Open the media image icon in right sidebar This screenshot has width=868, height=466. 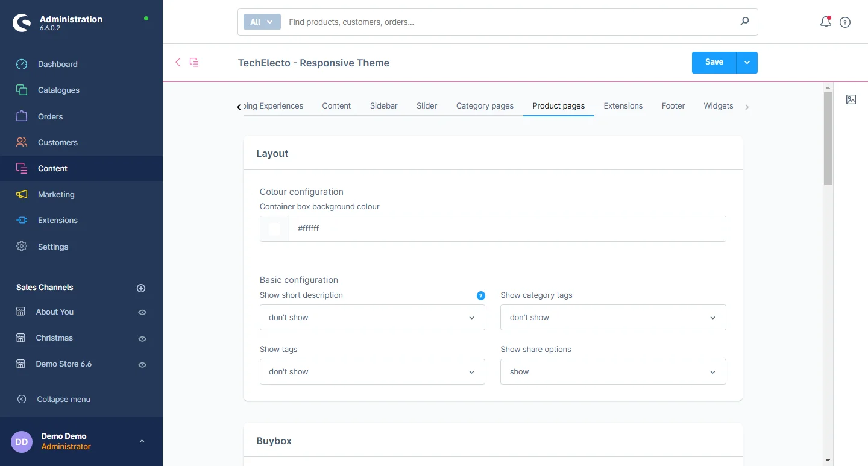(851, 99)
